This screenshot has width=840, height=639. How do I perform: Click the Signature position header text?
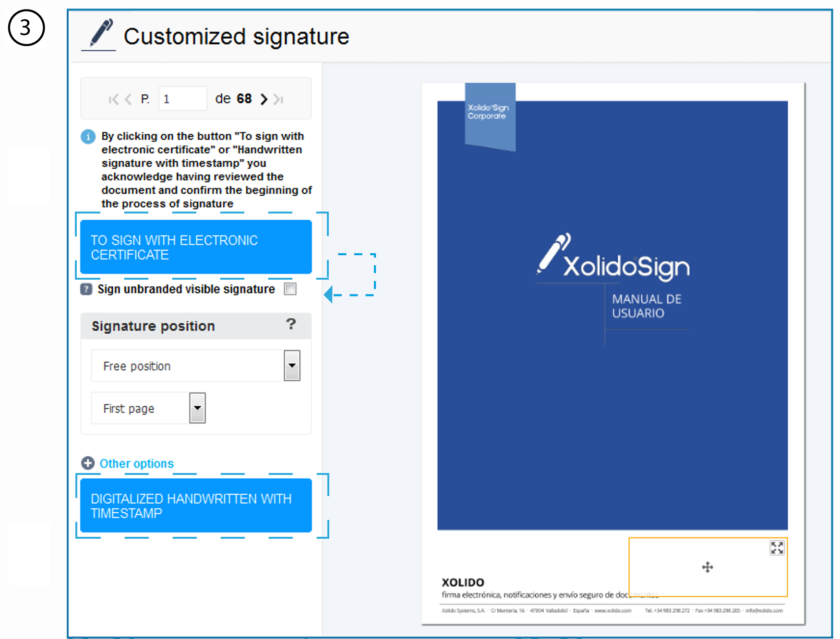[153, 326]
